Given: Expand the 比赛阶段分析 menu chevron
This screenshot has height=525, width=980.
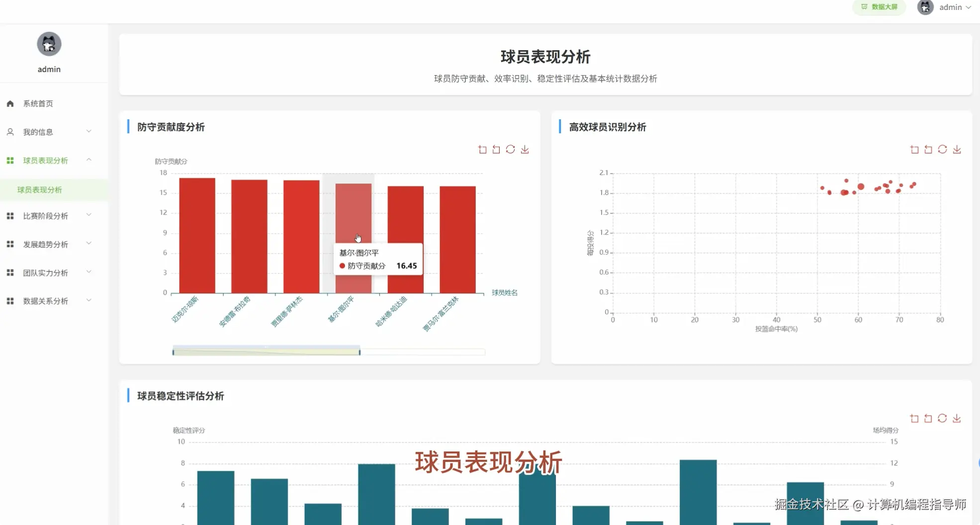Looking at the screenshot, I should [x=89, y=215].
